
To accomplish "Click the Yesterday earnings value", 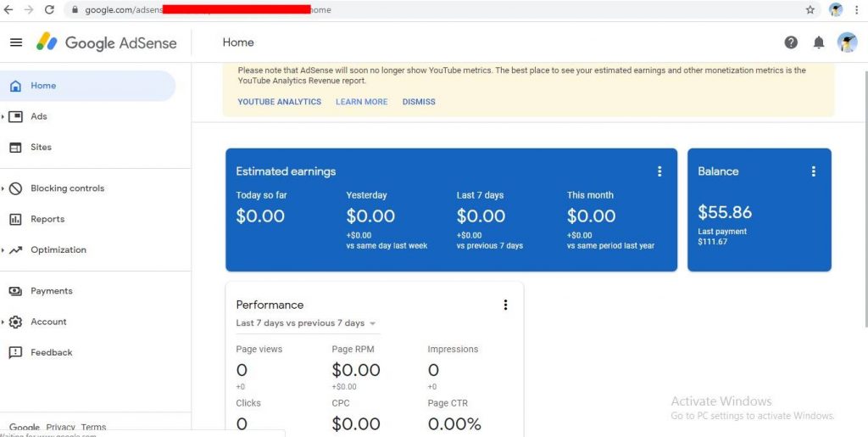I will point(370,216).
